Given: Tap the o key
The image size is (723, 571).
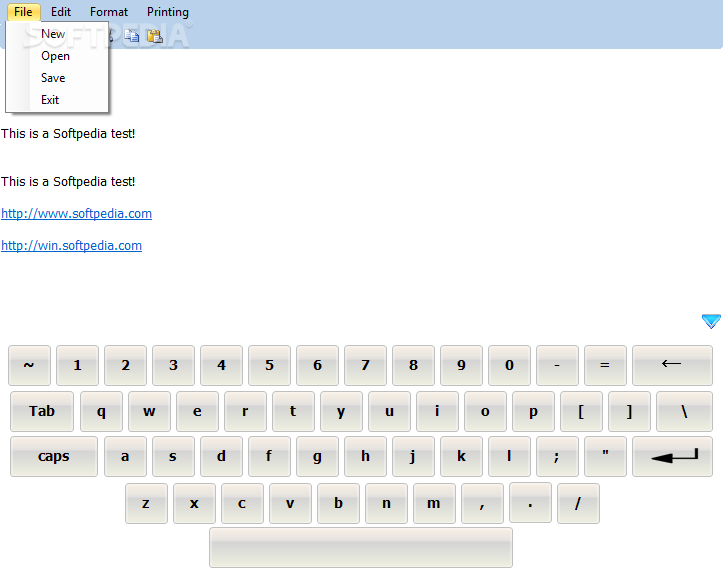Looking at the screenshot, I should [x=485, y=411].
